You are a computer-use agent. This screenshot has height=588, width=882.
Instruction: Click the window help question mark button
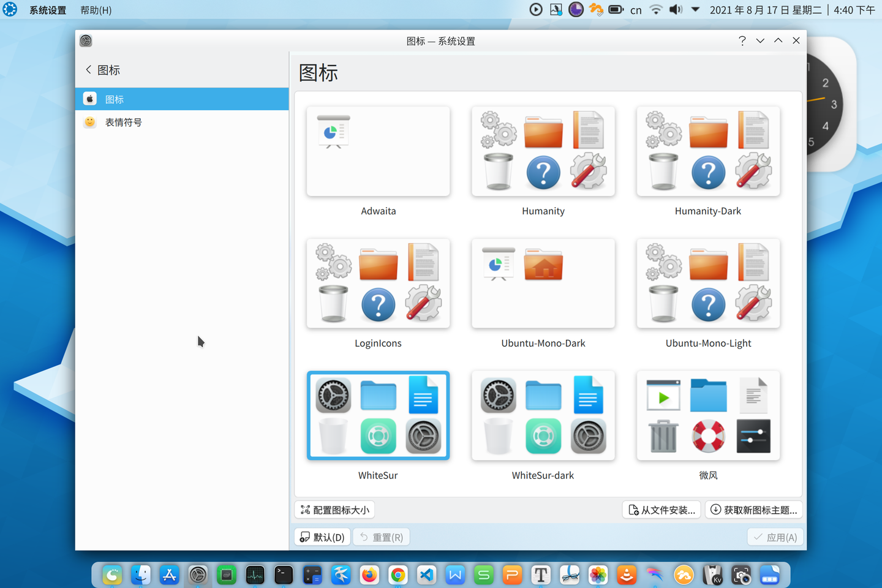click(x=742, y=40)
